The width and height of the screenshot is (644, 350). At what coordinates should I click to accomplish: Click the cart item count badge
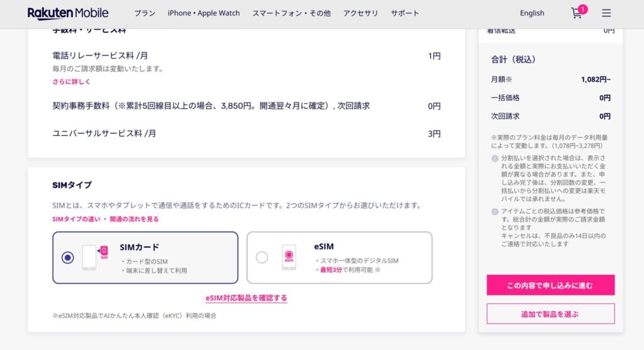tap(583, 9)
